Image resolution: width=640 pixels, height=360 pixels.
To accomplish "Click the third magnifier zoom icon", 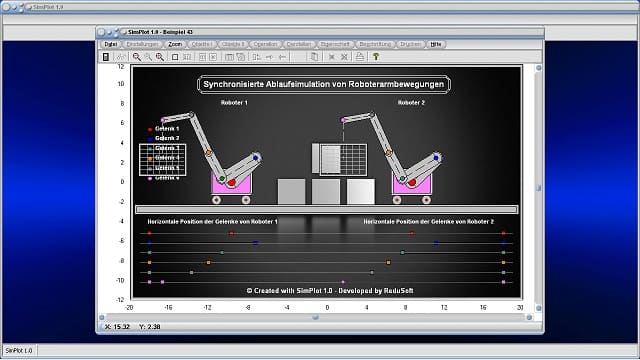I will pyautogui.click(x=160, y=57).
